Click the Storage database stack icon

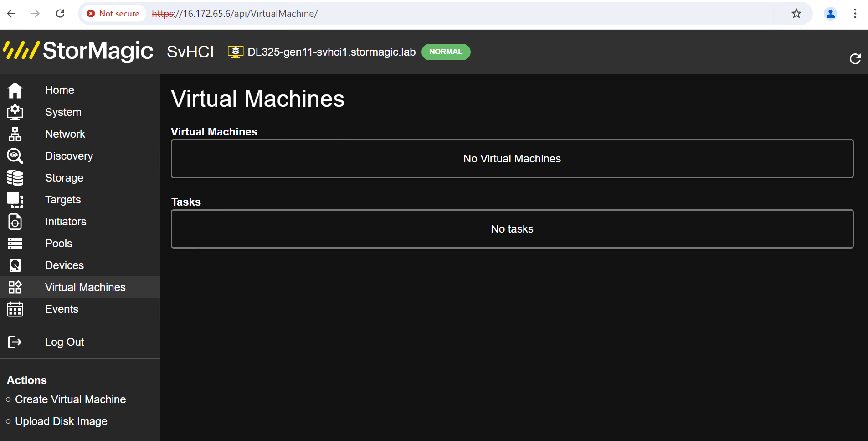[x=15, y=178]
